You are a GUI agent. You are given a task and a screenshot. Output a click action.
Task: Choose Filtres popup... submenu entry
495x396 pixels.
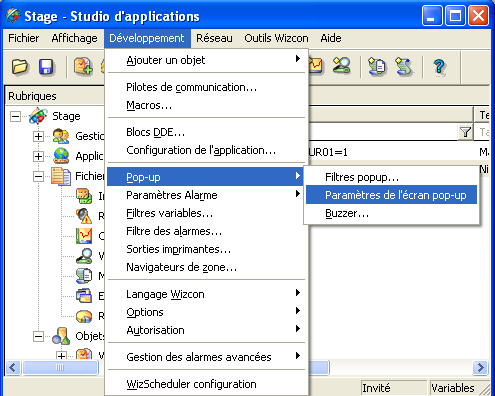click(x=391, y=177)
